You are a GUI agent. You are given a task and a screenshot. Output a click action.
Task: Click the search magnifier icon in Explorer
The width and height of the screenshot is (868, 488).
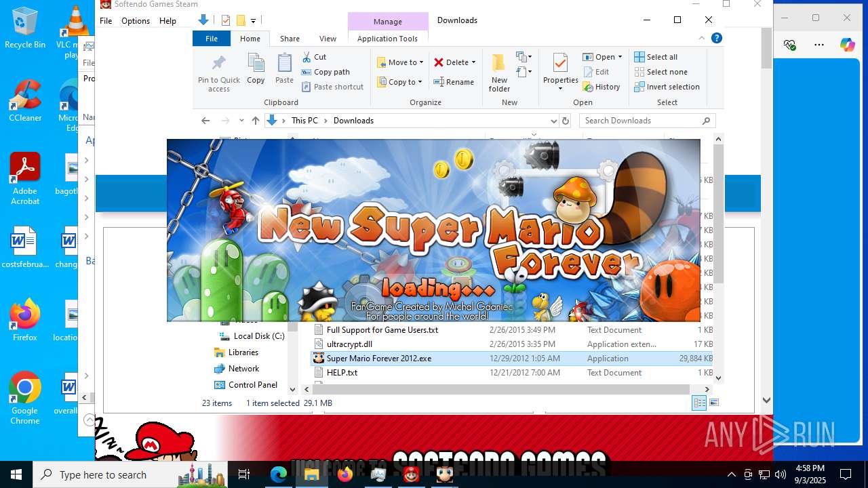[706, 121]
